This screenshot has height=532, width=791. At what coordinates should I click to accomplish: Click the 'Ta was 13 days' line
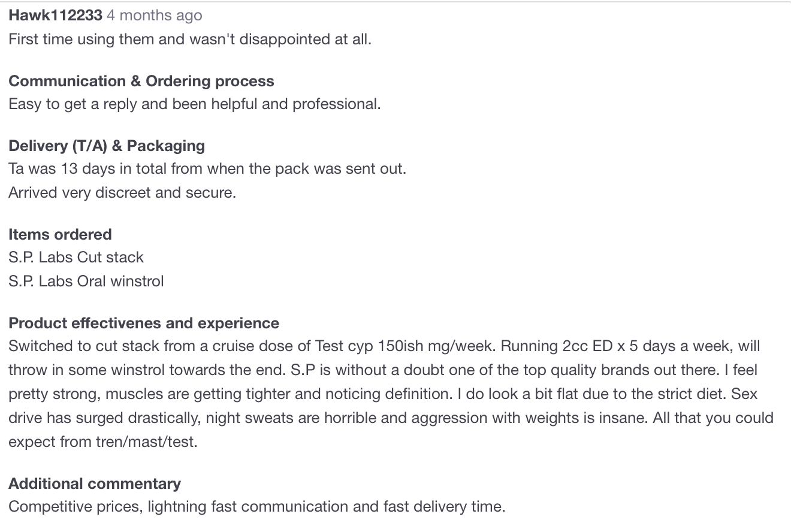tap(207, 169)
